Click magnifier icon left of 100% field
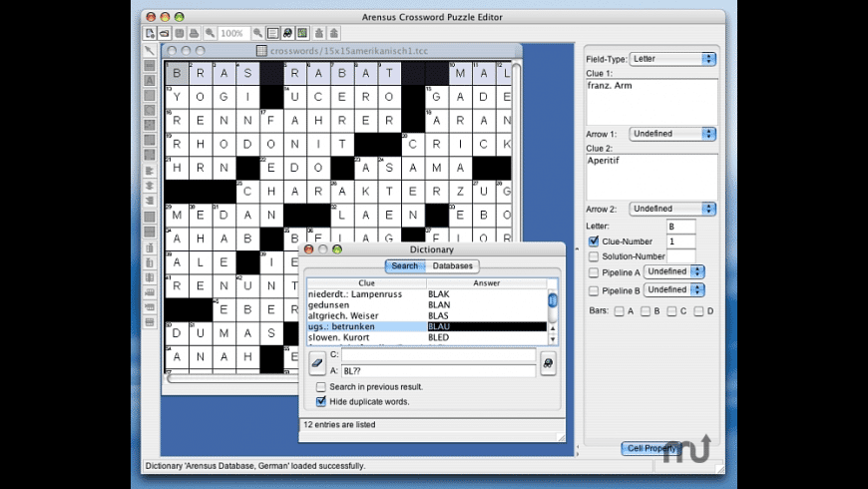The image size is (868, 489). coord(210,33)
